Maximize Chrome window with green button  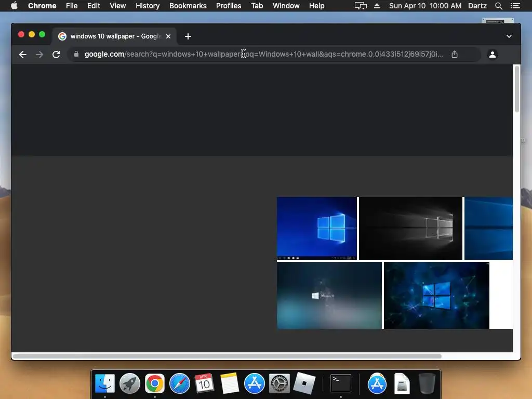coord(42,34)
